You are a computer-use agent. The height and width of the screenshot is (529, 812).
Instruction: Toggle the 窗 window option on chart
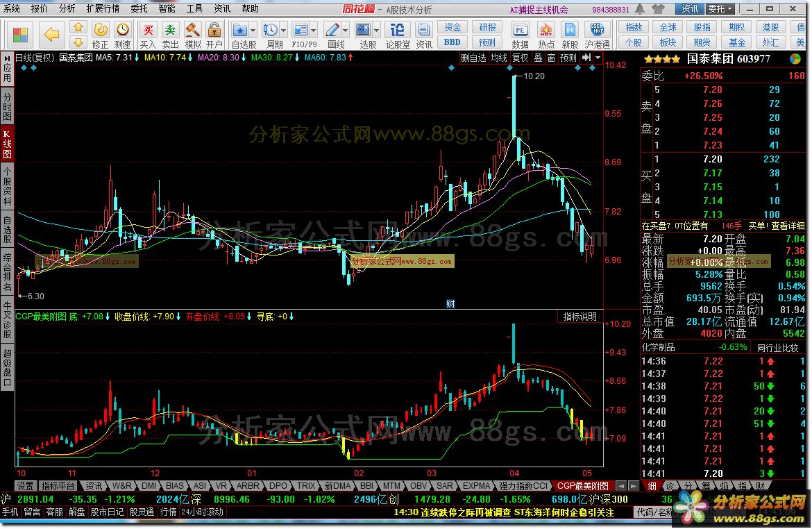552,58
